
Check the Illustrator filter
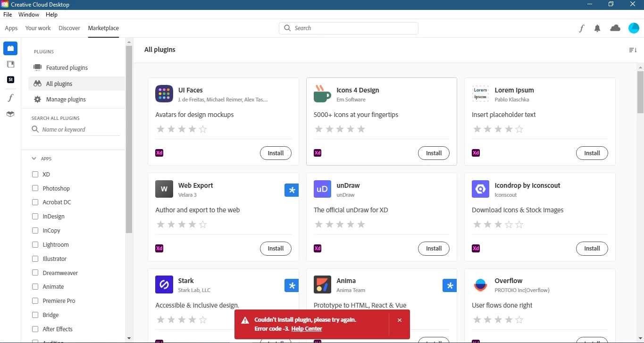35,259
